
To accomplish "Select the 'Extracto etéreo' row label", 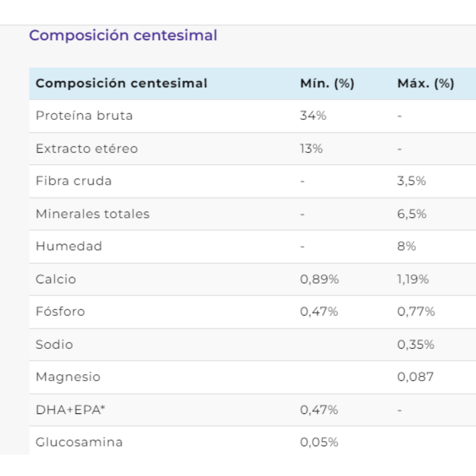I will point(87,149).
